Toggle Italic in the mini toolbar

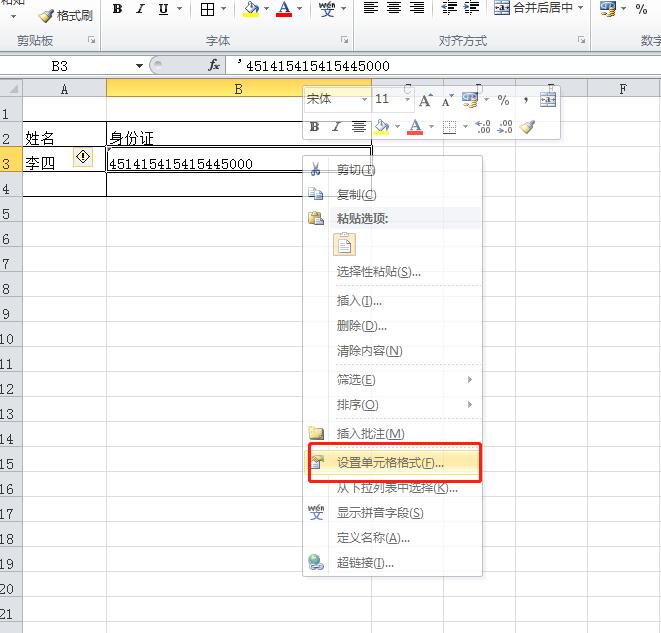336,126
